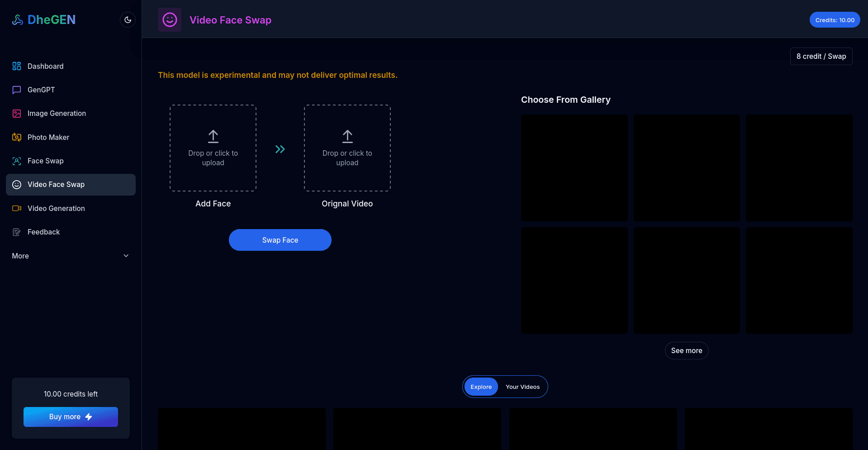This screenshot has height=450, width=868.
Task: Open the Feedback section
Action: (43, 232)
